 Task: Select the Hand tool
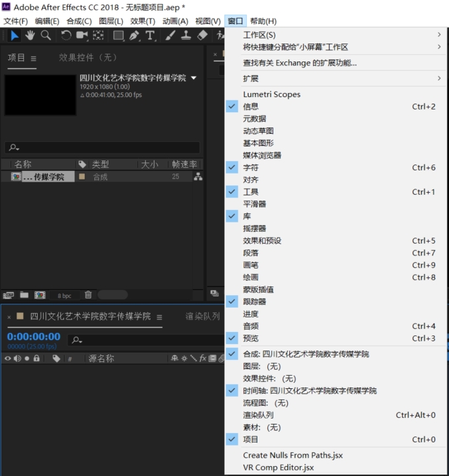(30, 36)
